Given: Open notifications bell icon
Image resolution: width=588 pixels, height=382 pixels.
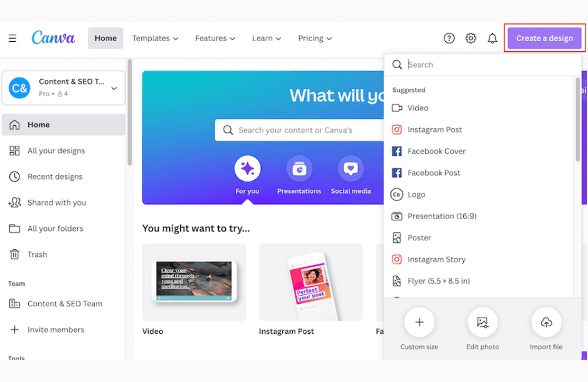Looking at the screenshot, I should pos(493,38).
